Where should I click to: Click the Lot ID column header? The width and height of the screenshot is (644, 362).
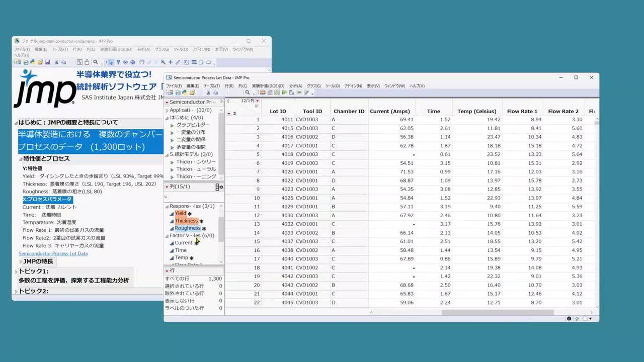coord(278,111)
